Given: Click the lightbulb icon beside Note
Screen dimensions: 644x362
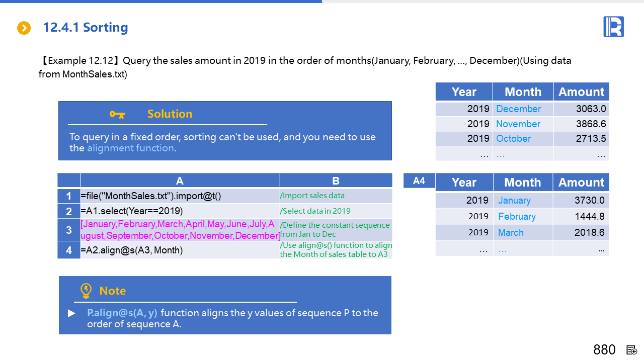Looking at the screenshot, I should pos(86,291).
